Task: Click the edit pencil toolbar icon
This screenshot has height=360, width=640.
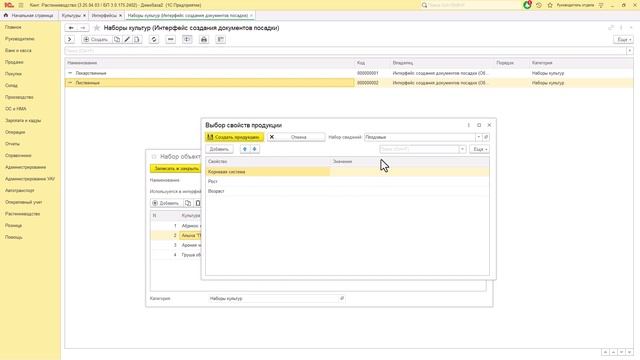Action: point(127,40)
